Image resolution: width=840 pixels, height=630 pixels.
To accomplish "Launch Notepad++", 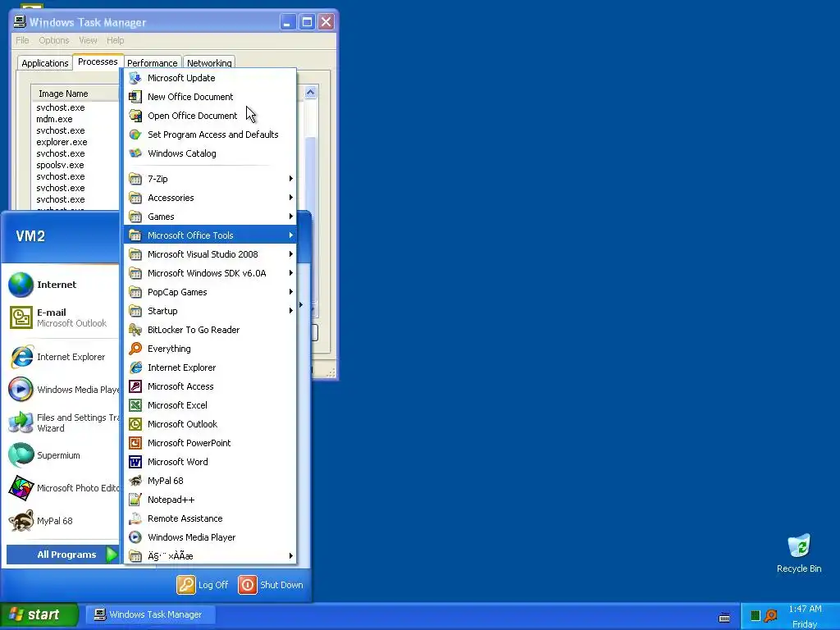I will [x=209, y=500].
